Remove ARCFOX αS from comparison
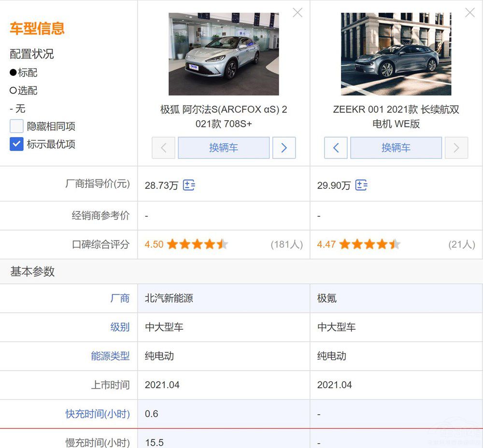This screenshot has height=448, width=483. pos(298,13)
